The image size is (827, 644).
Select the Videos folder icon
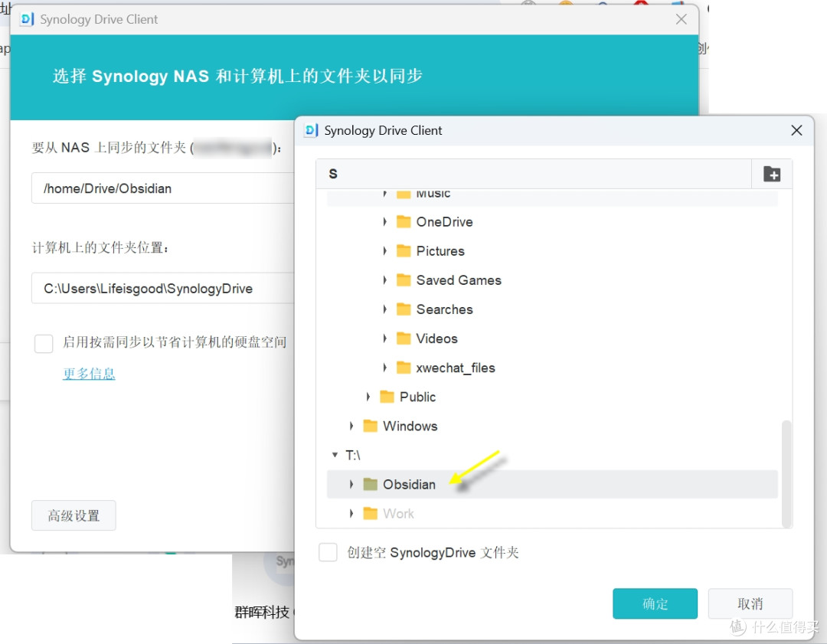pyautogui.click(x=404, y=338)
